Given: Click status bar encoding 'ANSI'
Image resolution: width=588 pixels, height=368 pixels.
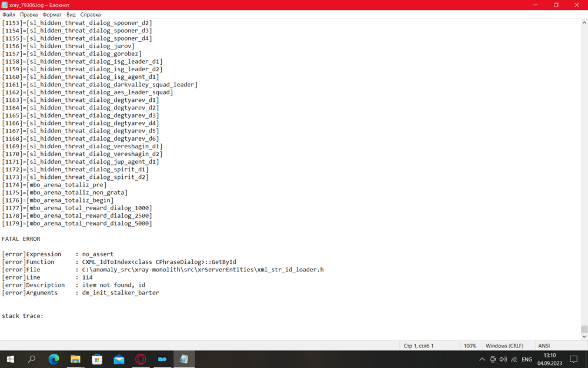Looking at the screenshot, I should pos(544,346).
